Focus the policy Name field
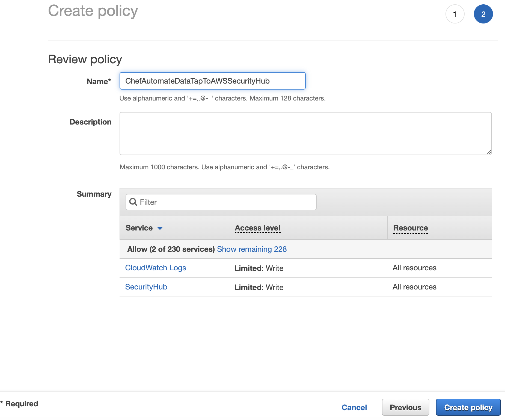 pyautogui.click(x=212, y=81)
